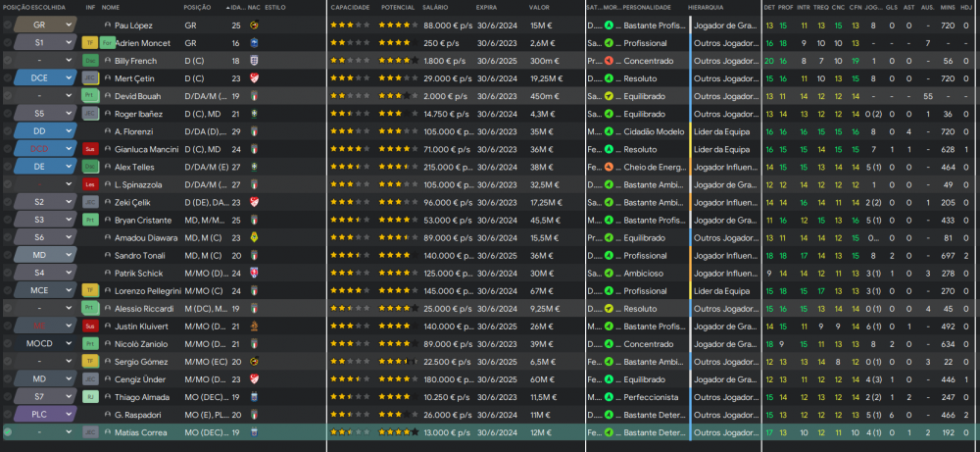Click the Sus status icon for Gianluca Mancini

tap(90, 149)
